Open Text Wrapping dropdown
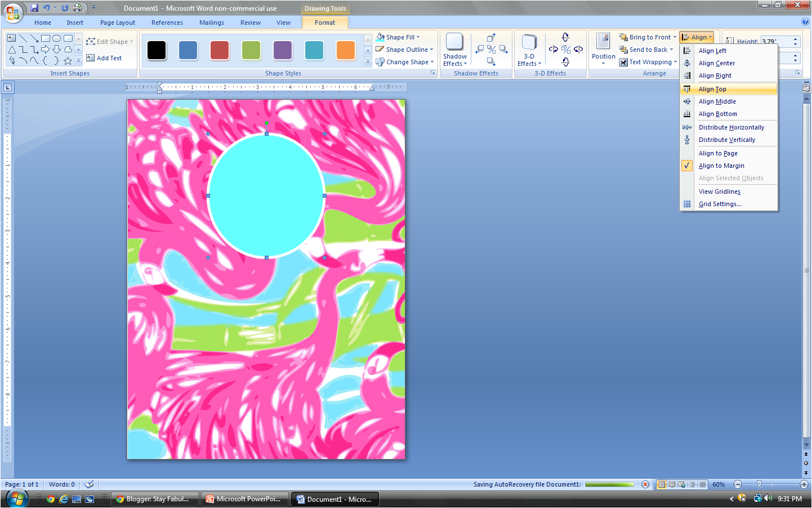 click(x=648, y=62)
